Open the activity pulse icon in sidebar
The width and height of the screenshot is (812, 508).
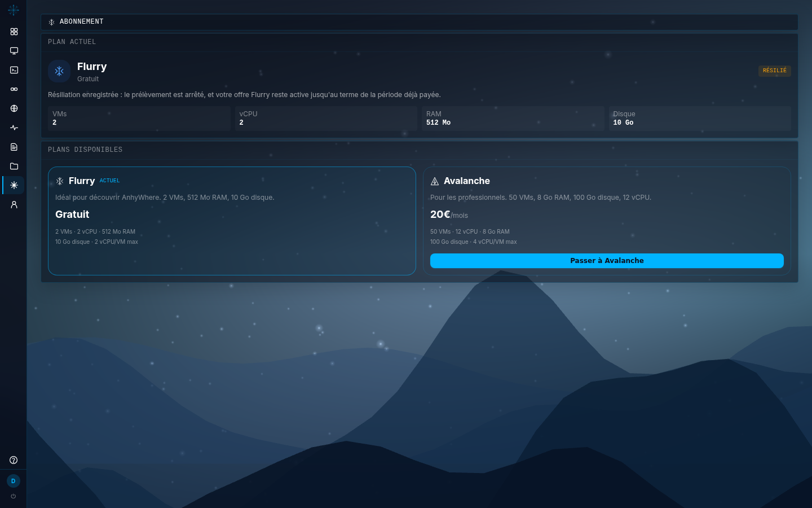click(x=14, y=128)
